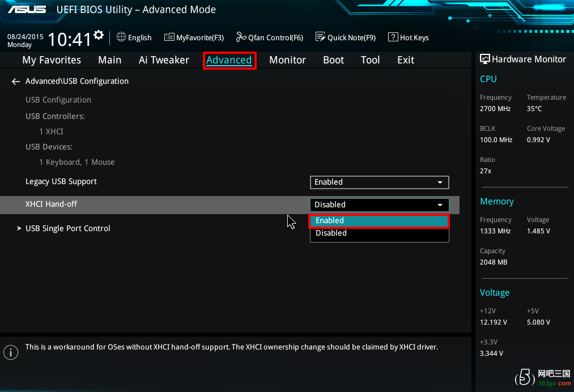Click the 08/24/2015 date text
The height and width of the screenshot is (392, 574).
coord(25,37)
